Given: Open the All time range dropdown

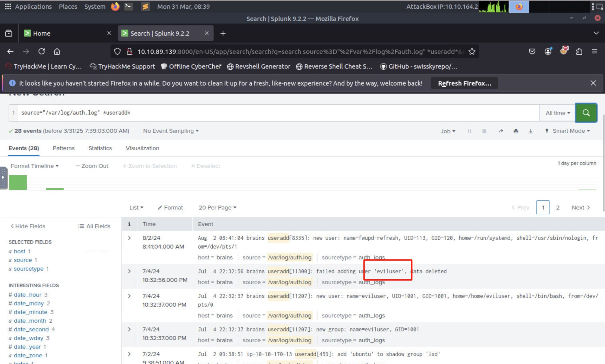Looking at the screenshot, I should point(557,113).
